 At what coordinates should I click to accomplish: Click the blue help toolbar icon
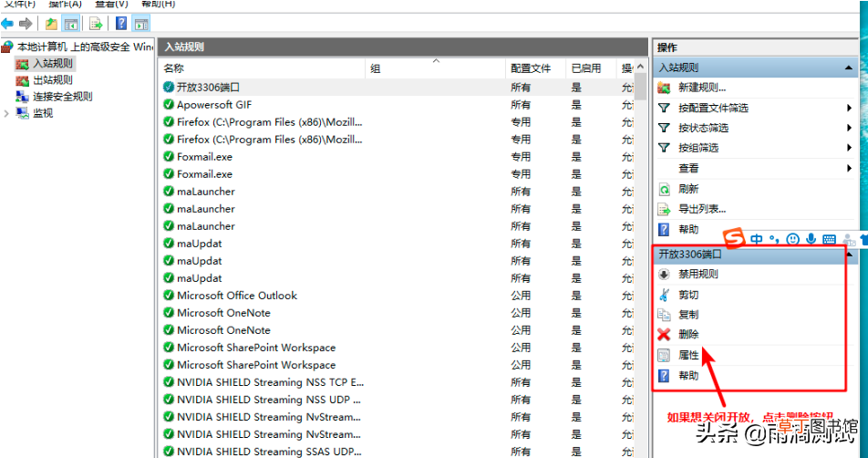point(121,24)
